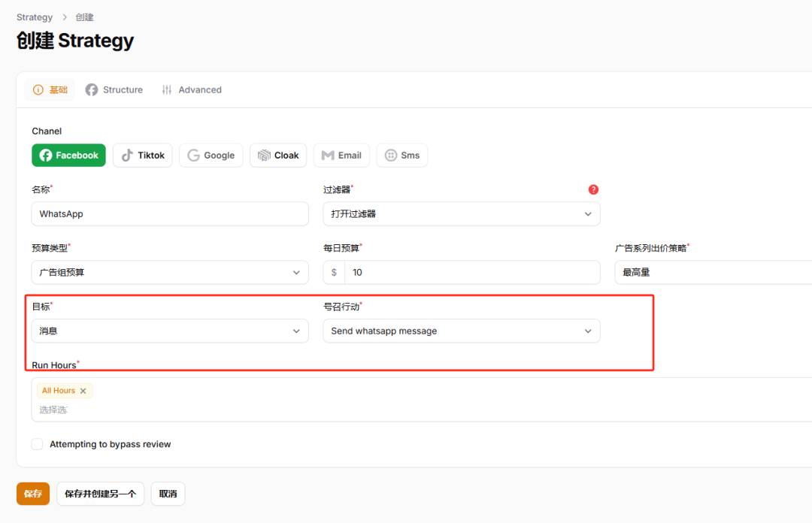Click the 每日预算 amount field
Image resolution: width=812 pixels, height=523 pixels.
pos(471,272)
